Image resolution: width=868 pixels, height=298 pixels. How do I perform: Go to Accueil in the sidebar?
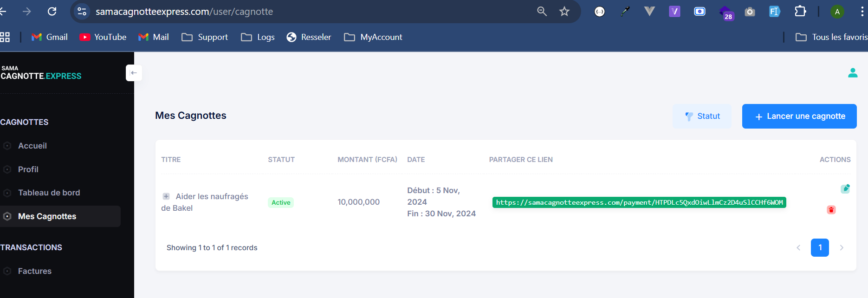click(x=32, y=146)
